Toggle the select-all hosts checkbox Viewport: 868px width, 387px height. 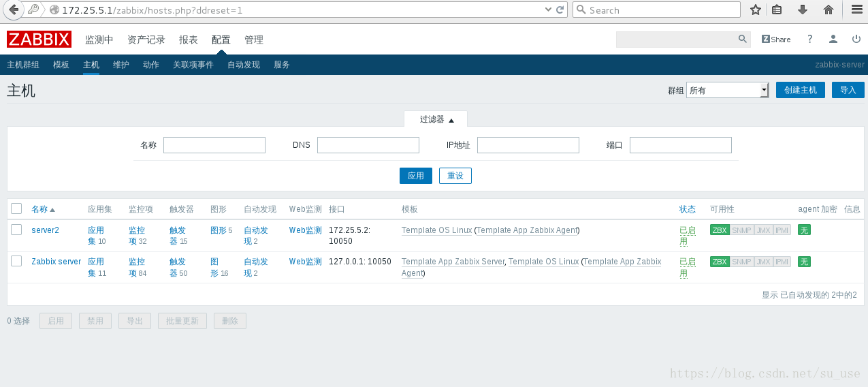[x=16, y=208]
